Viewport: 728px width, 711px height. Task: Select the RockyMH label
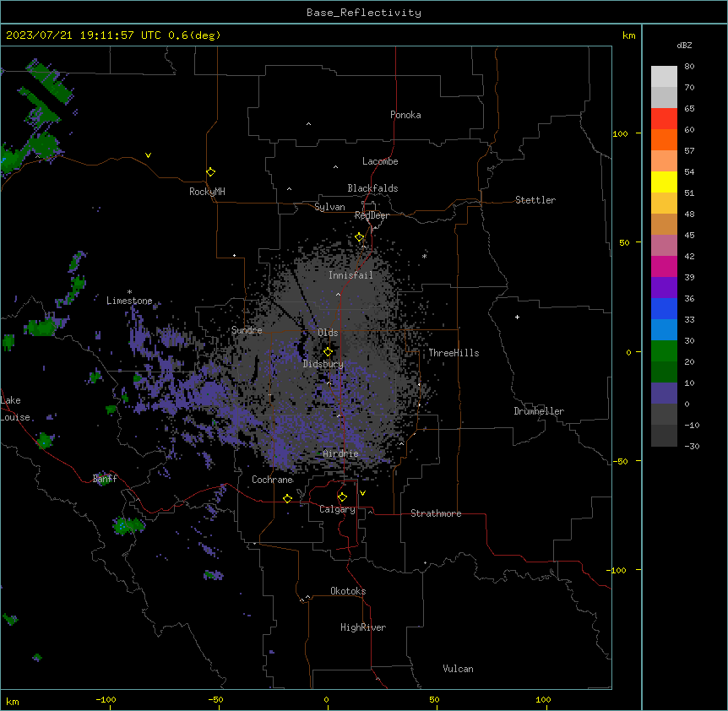[207, 192]
